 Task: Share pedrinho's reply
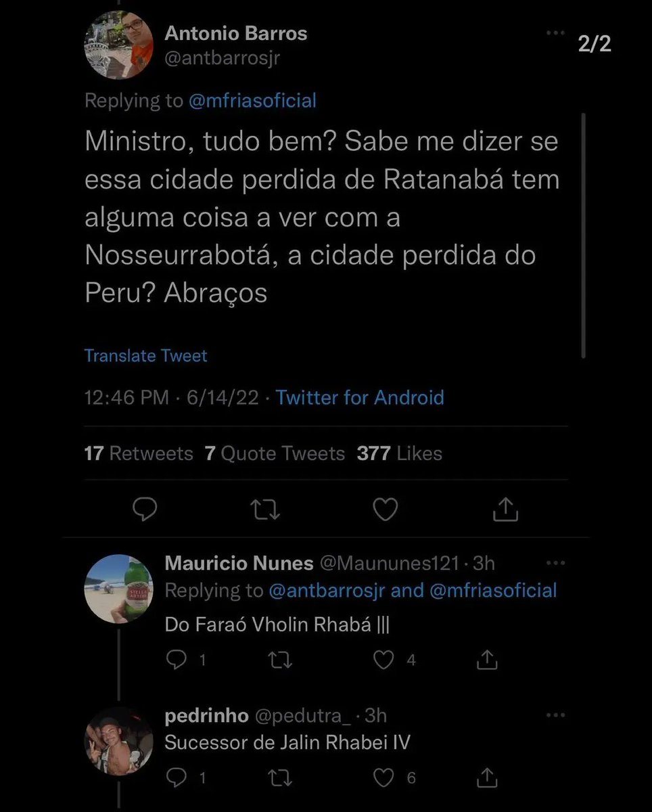click(x=488, y=778)
